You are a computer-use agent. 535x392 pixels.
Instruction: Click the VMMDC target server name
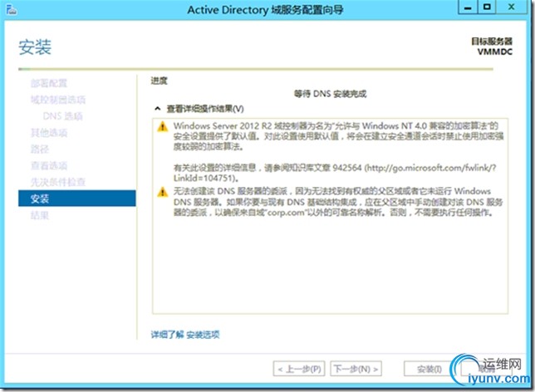click(x=495, y=51)
